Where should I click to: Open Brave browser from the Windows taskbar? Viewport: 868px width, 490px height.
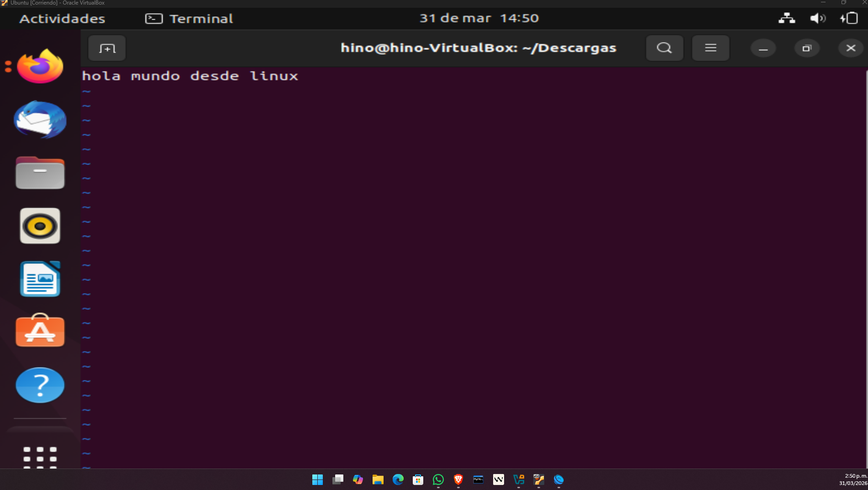coord(458,479)
